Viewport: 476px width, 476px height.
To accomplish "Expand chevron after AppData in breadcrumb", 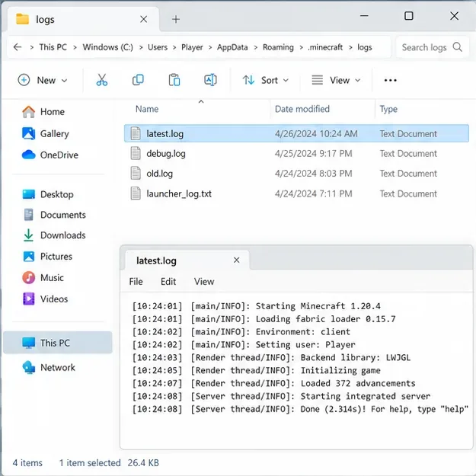I will (x=256, y=47).
